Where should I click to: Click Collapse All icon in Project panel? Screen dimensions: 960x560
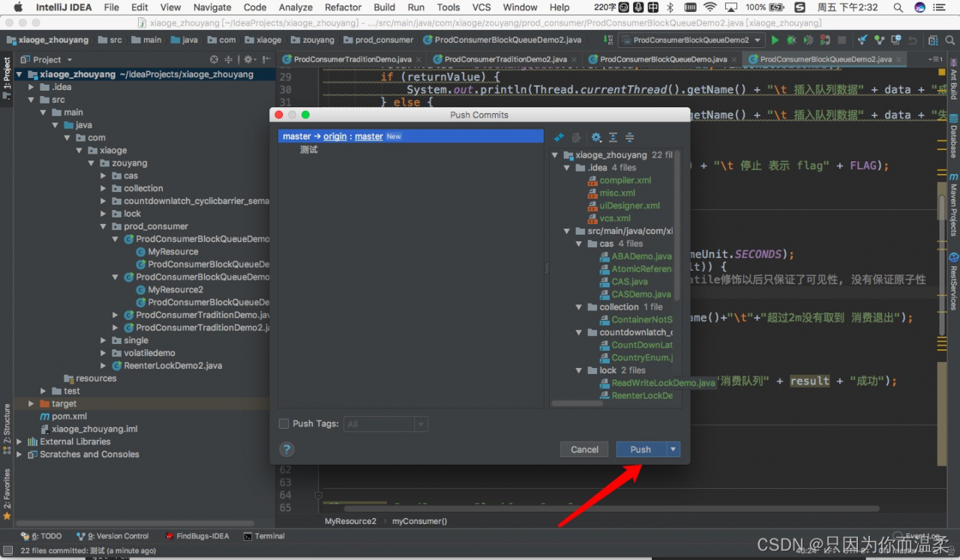click(x=229, y=59)
